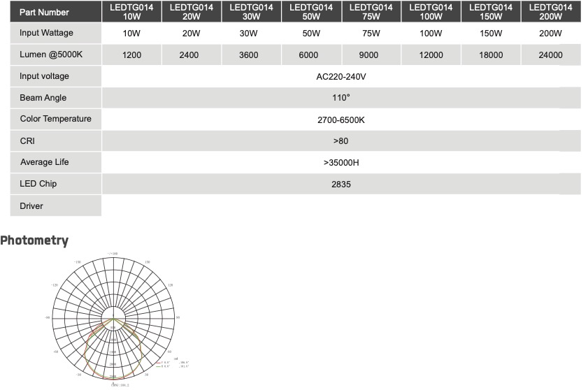Click the 10W input wattage value
The width and height of the screenshot is (588, 390).
[131, 34]
